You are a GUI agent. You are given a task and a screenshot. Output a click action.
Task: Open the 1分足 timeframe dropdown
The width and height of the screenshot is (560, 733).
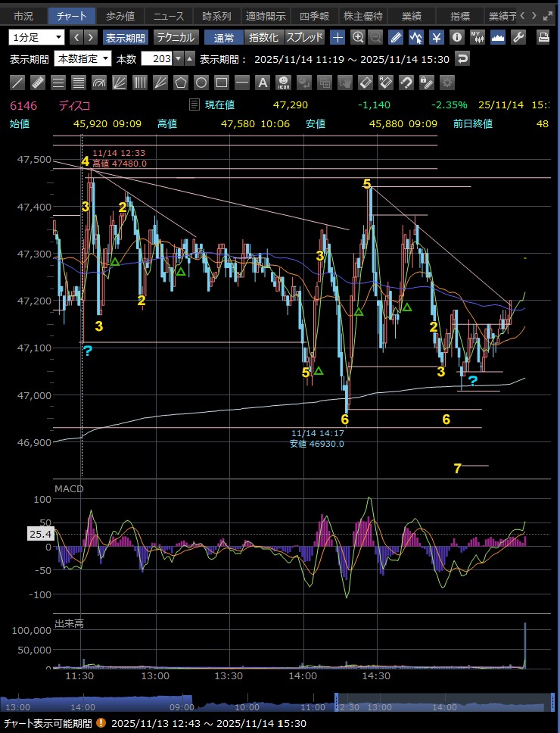[37, 37]
